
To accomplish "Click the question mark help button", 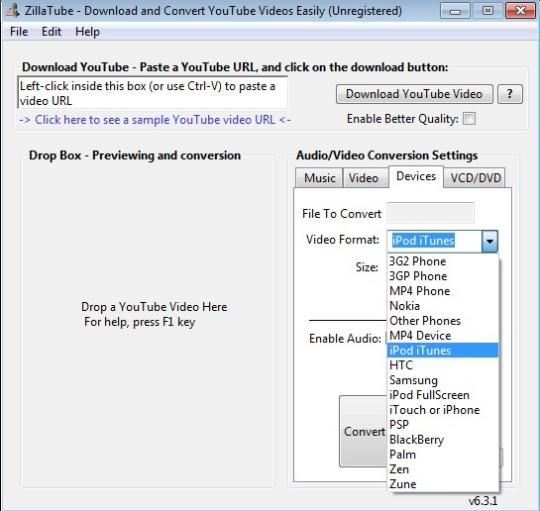I will click(x=510, y=94).
